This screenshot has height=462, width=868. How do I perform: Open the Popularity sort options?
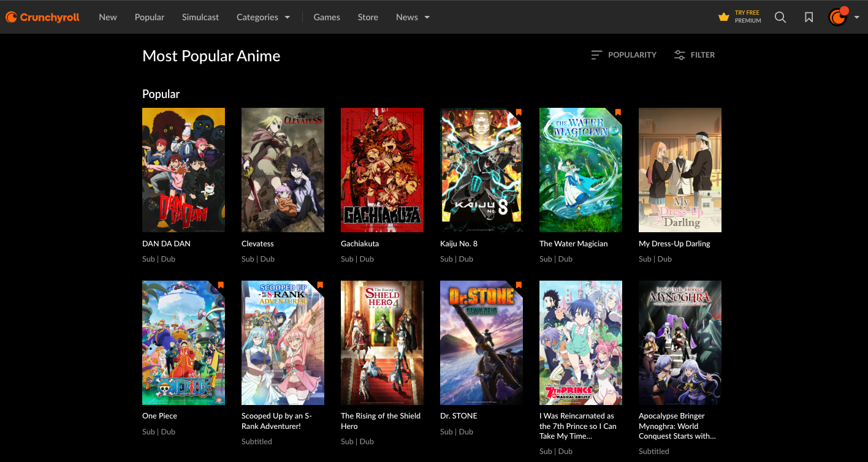[623, 55]
